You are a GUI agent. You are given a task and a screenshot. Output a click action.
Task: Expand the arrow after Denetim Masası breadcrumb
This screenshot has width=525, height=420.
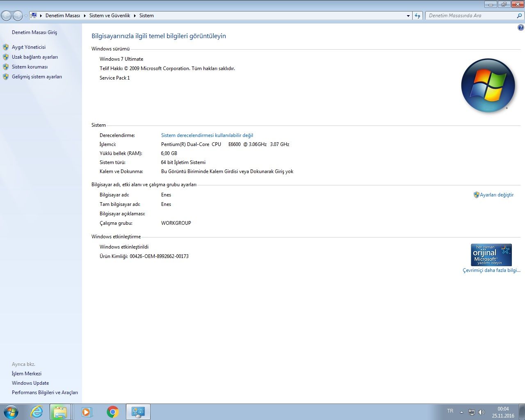85,16
